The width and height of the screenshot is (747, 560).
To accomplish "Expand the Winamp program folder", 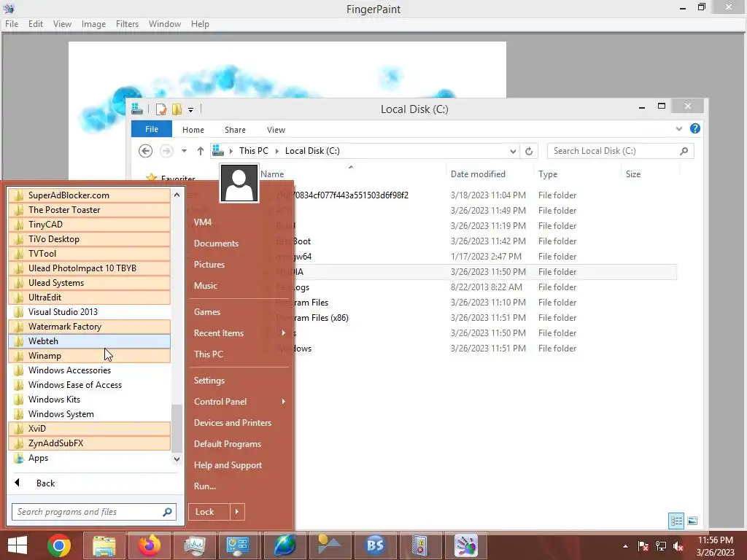I will point(89,356).
